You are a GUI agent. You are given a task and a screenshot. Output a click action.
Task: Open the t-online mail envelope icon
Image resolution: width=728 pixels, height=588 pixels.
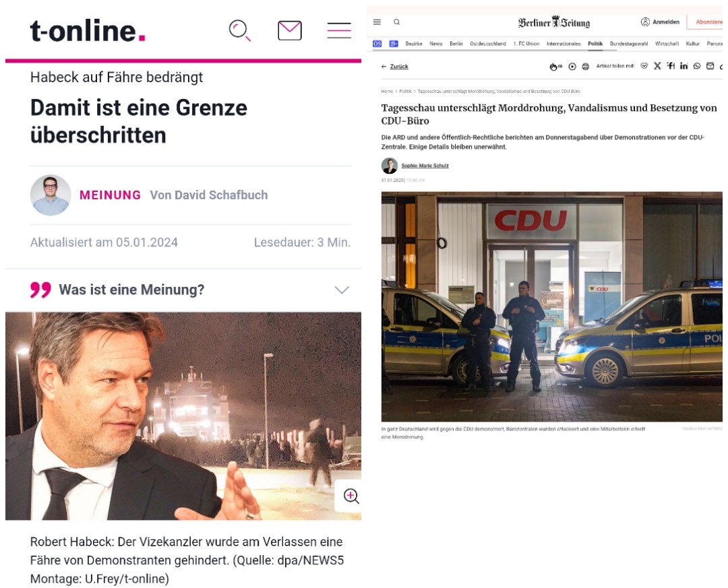[x=290, y=30]
